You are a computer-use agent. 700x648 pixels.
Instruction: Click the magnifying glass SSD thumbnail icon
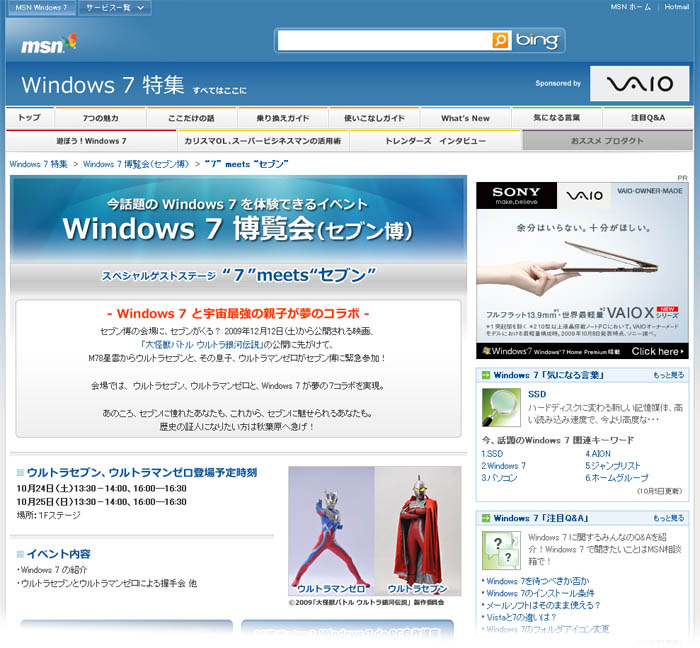pos(501,407)
